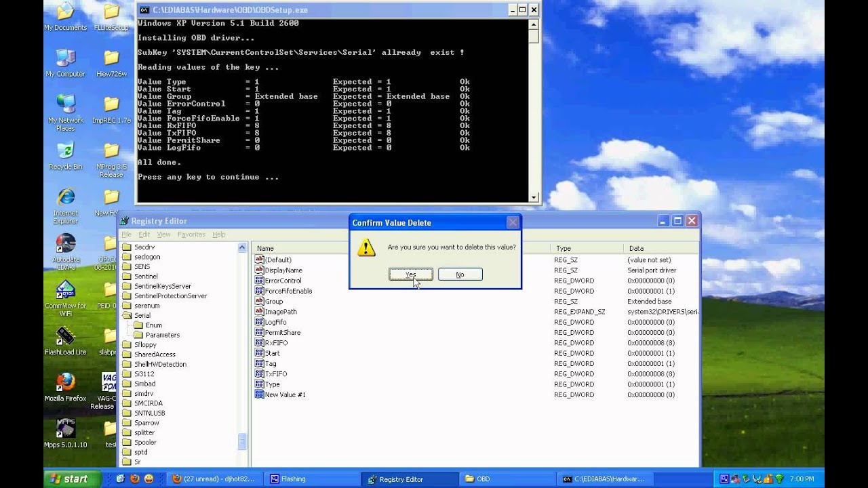The image size is (868, 488).
Task: Click the New Value #1 DWORD icon
Action: pyautogui.click(x=259, y=394)
